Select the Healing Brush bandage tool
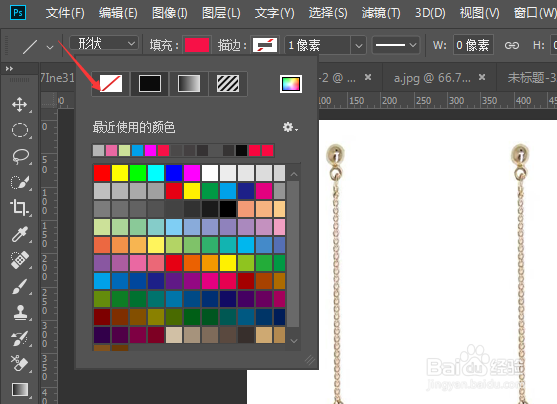Viewport: 557px width, 404px height. click(x=20, y=260)
